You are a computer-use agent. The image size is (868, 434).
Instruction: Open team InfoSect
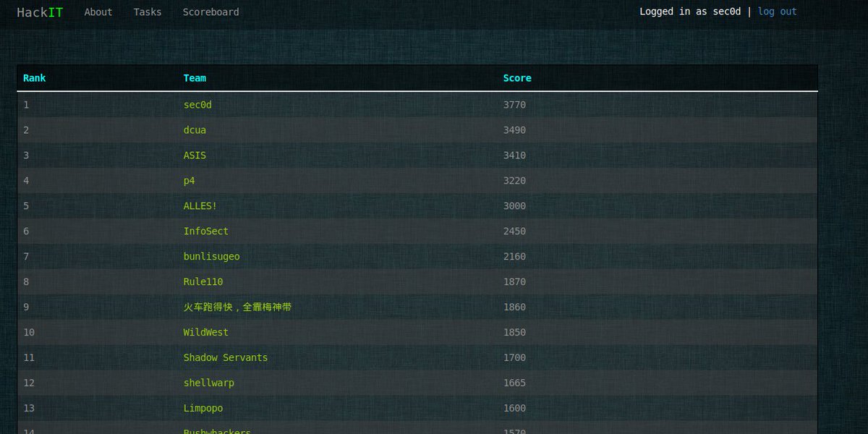pyautogui.click(x=205, y=231)
